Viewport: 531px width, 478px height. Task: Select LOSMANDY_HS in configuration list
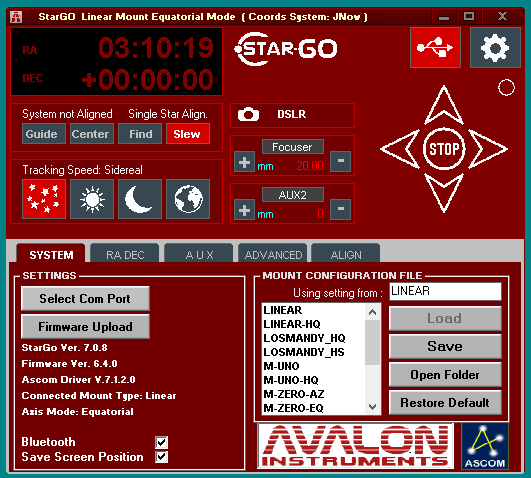tap(313, 352)
